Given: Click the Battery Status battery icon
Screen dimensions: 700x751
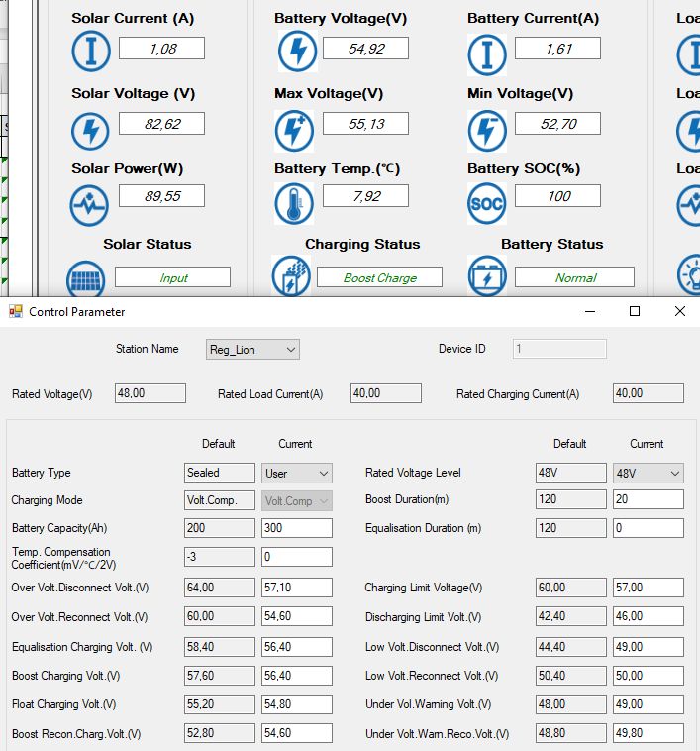Looking at the screenshot, I should point(486,276).
